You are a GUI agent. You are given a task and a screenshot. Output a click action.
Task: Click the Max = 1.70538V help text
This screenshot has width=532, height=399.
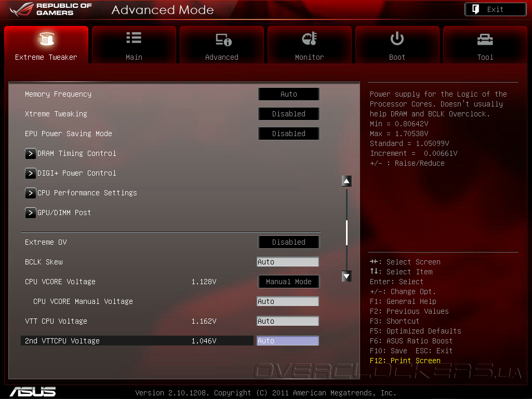399,134
